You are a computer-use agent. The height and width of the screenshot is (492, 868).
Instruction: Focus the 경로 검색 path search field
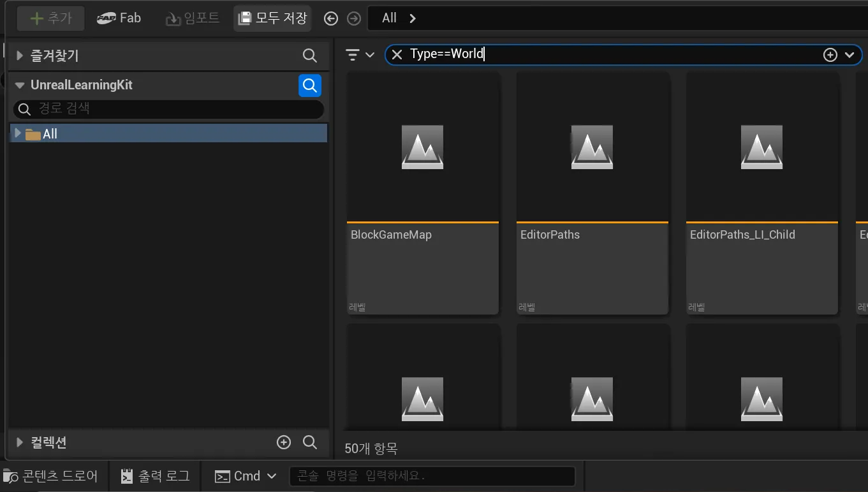click(x=168, y=109)
